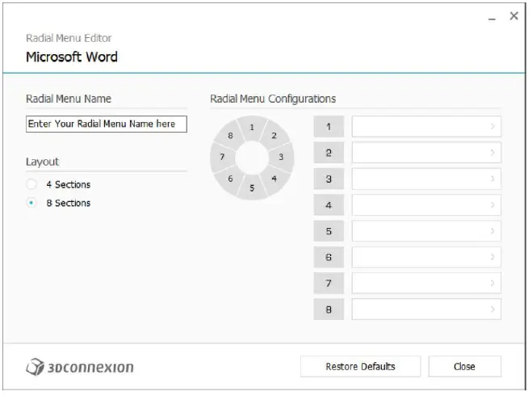The width and height of the screenshot is (532, 396).
Task: Click the Radial Menu Name text field
Action: 106,124
